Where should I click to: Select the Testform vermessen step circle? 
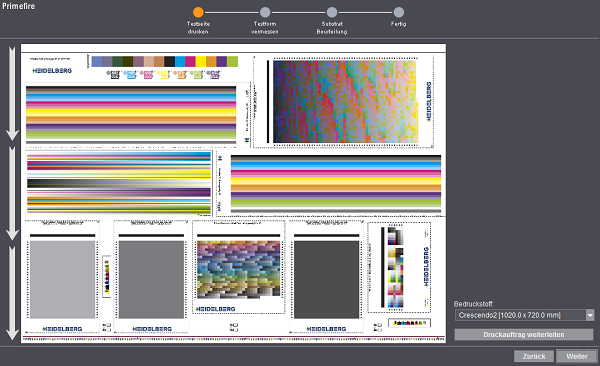[265, 12]
